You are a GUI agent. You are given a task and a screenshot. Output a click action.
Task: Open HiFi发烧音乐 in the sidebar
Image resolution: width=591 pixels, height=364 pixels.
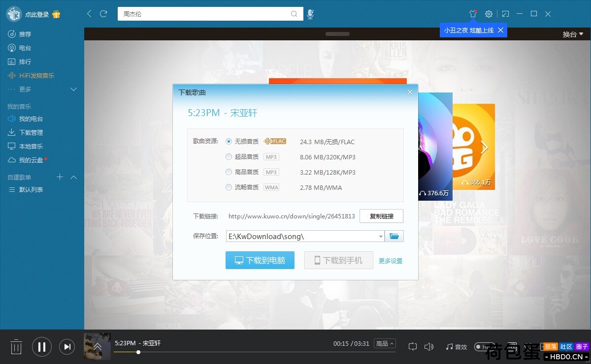[x=36, y=75]
